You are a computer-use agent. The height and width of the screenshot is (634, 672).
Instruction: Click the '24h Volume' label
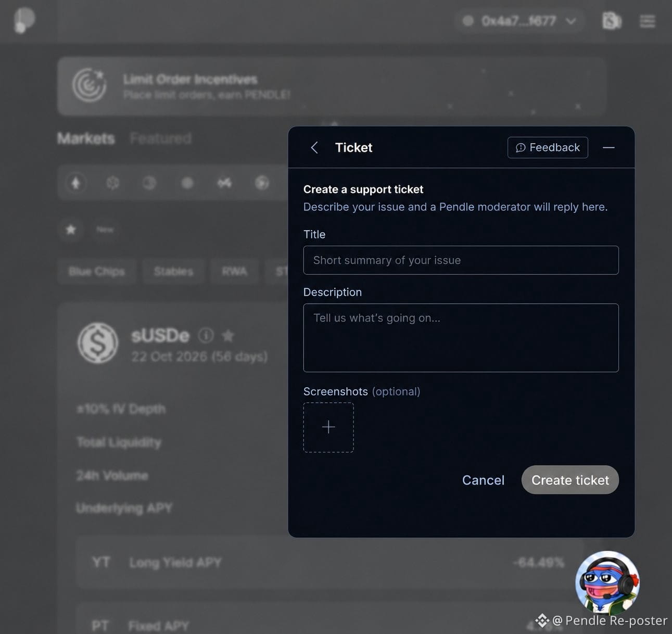coord(112,476)
